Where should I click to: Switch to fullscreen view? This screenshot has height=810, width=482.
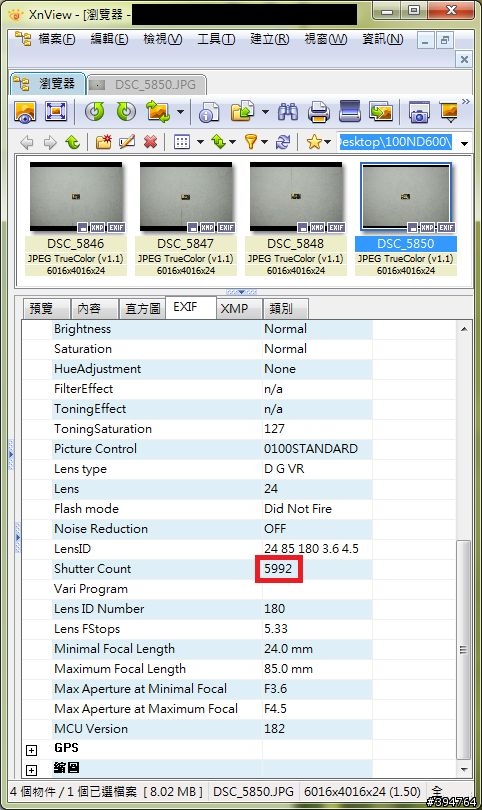[x=56, y=111]
